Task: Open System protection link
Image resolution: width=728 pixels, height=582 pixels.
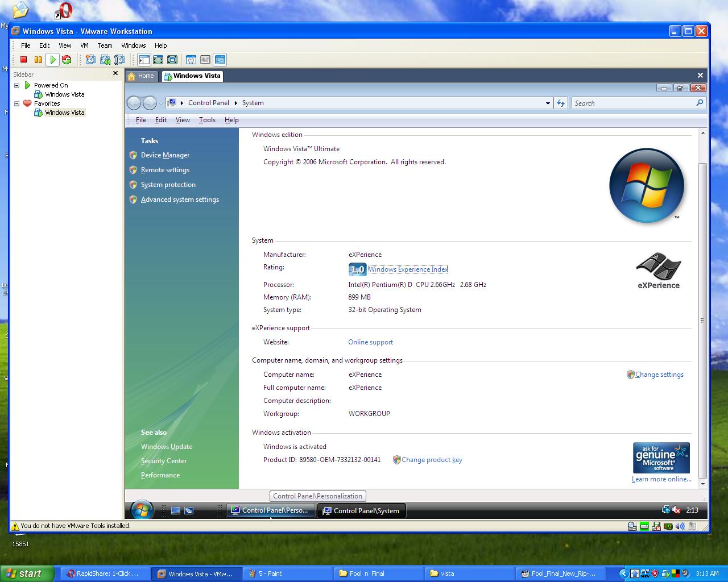Action: [168, 185]
